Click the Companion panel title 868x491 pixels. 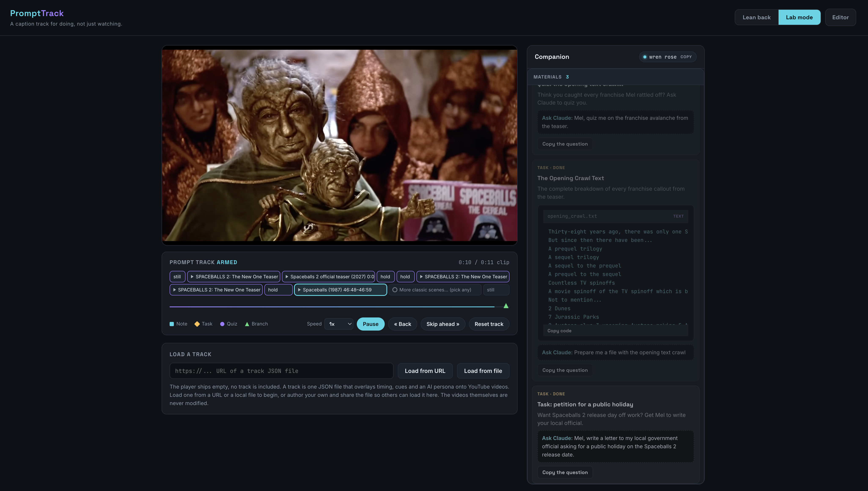click(x=552, y=57)
